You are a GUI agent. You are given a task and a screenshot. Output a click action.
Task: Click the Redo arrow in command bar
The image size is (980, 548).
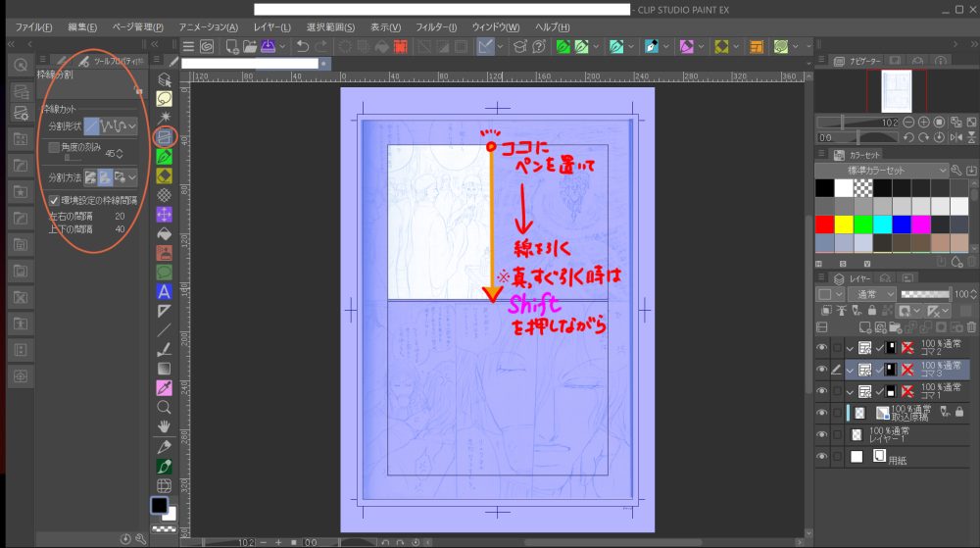coord(320,46)
